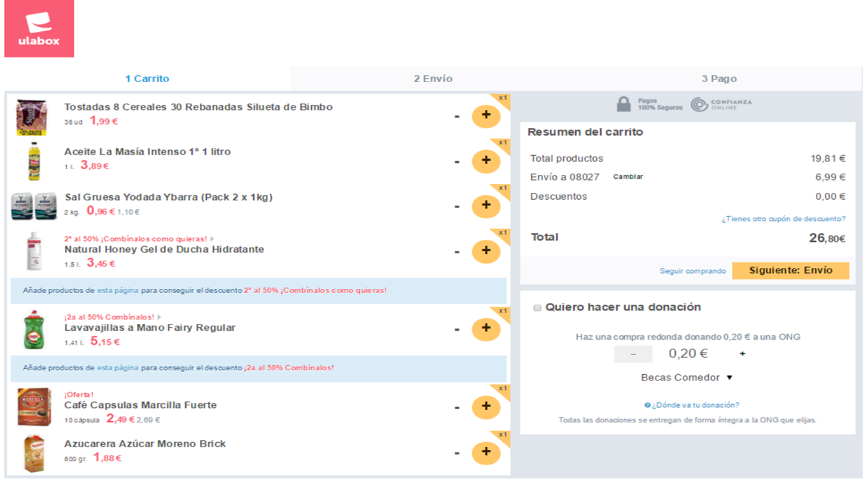868x488 pixels.
Task: Open Azucarera Azúcar Moreno Brick title
Action: click(x=145, y=443)
